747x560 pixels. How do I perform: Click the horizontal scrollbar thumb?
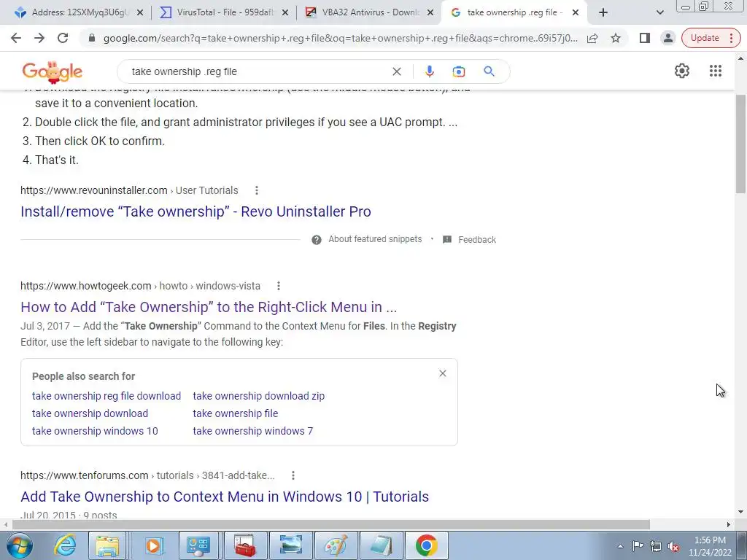click(331, 524)
